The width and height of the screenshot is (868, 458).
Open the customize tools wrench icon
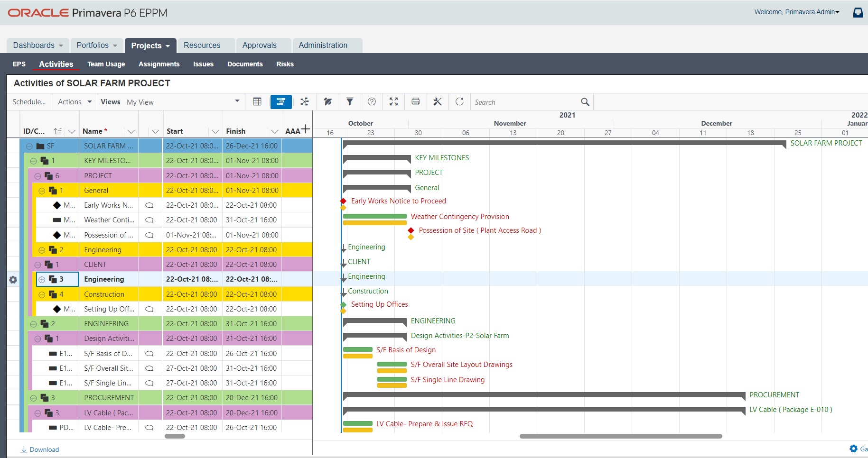click(x=438, y=101)
